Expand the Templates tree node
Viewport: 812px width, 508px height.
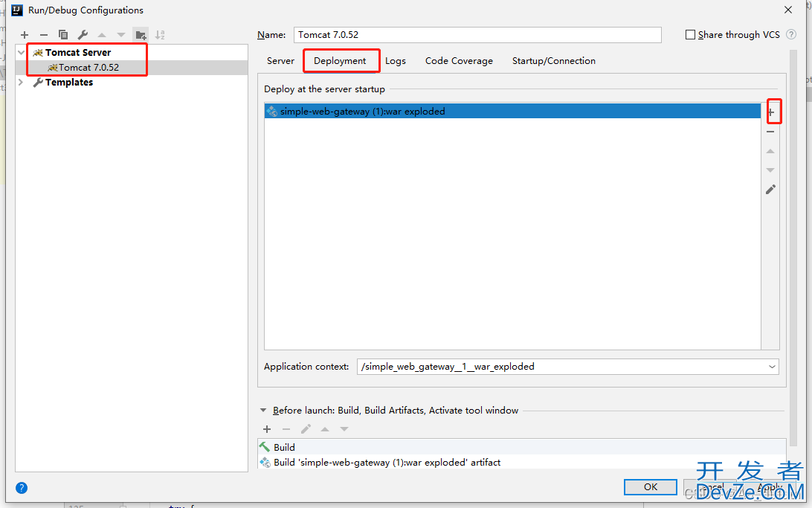pos(22,82)
